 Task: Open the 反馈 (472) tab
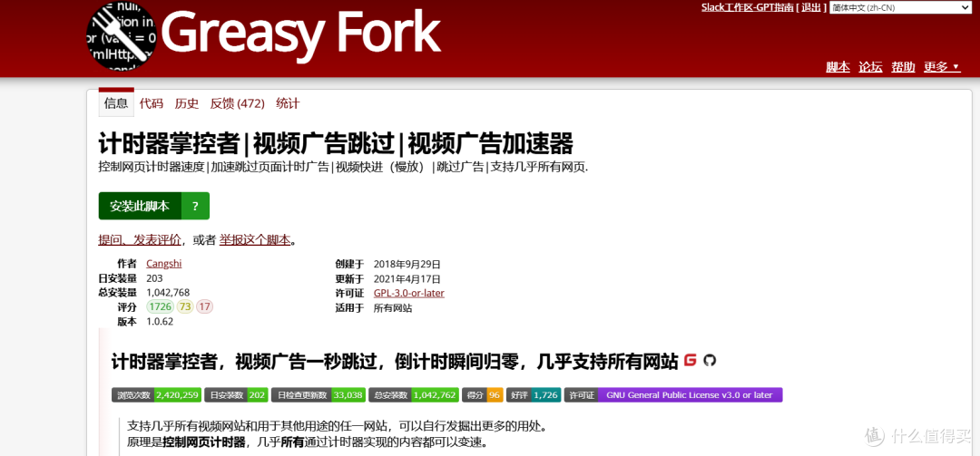click(238, 103)
